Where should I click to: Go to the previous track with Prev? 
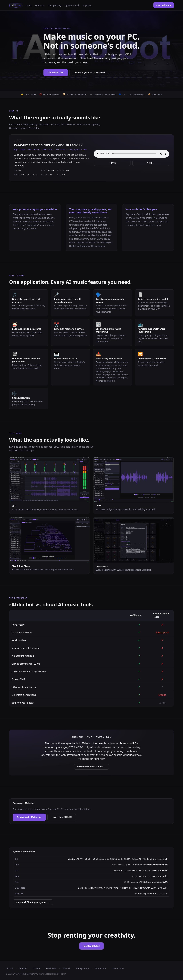(x=112, y=163)
